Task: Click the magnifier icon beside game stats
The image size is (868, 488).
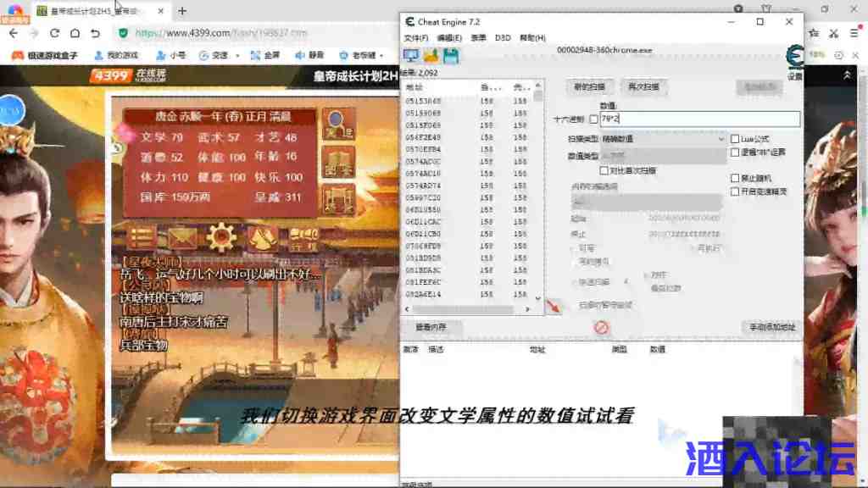Action: pos(339,124)
